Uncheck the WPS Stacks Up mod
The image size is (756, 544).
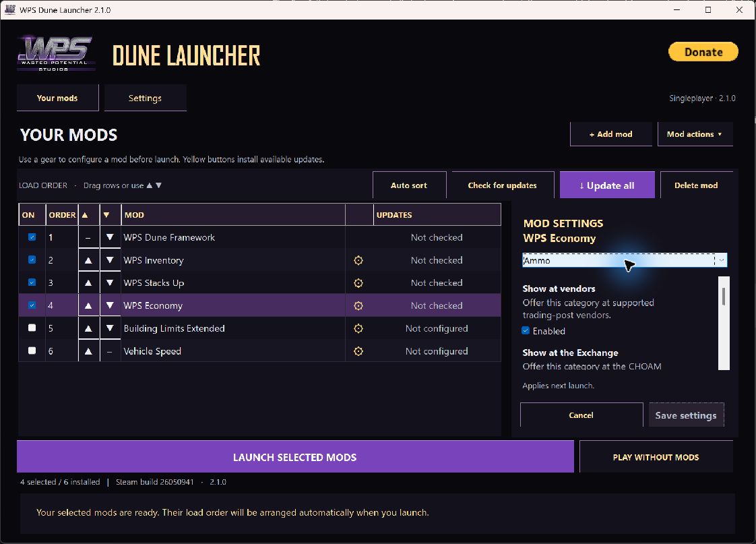32,282
